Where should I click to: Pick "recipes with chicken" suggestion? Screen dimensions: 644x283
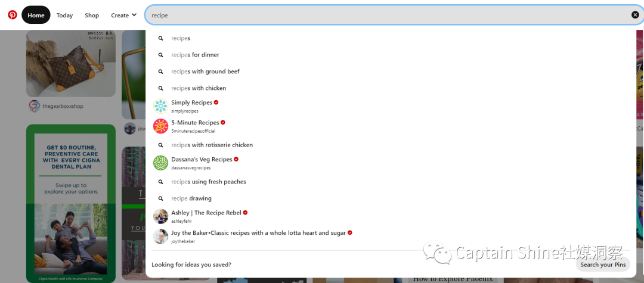pos(199,88)
